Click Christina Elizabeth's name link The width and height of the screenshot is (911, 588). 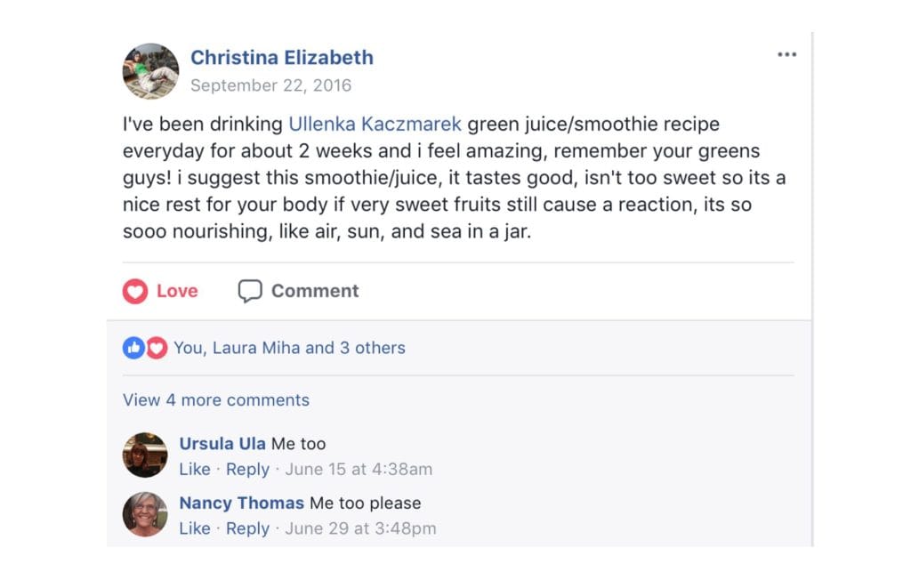click(x=282, y=57)
